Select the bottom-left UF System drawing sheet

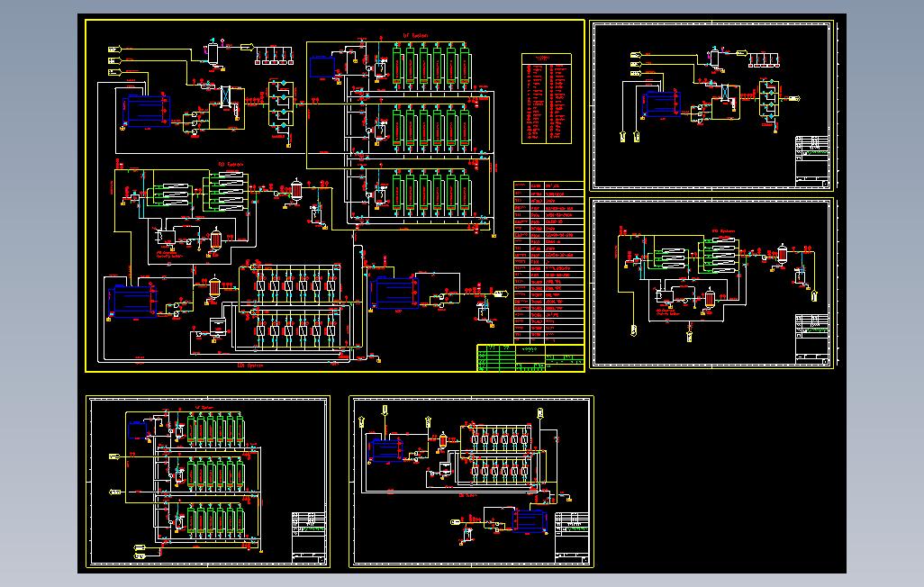(208, 482)
